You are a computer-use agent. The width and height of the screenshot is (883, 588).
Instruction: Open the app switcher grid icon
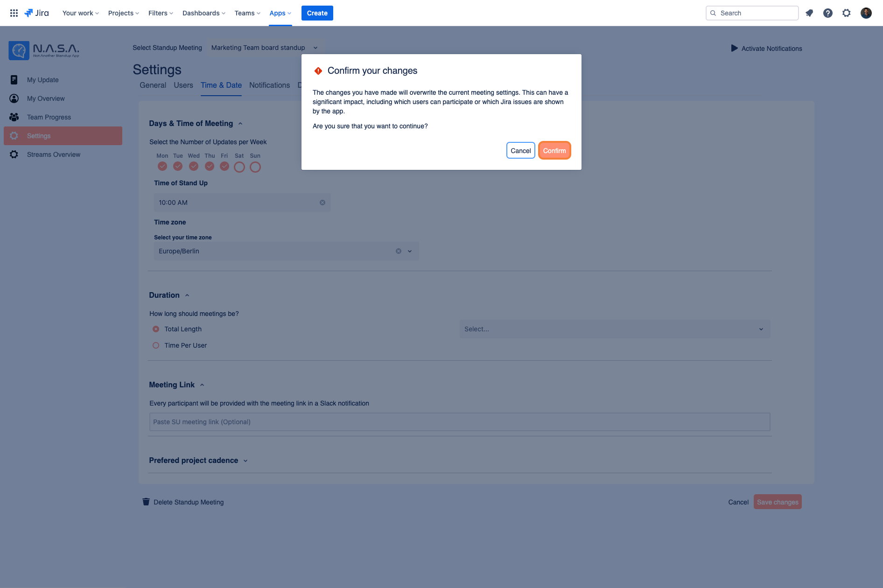14,13
